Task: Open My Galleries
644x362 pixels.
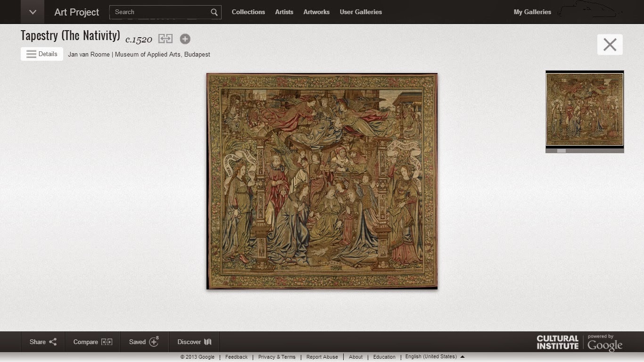Action: point(532,12)
